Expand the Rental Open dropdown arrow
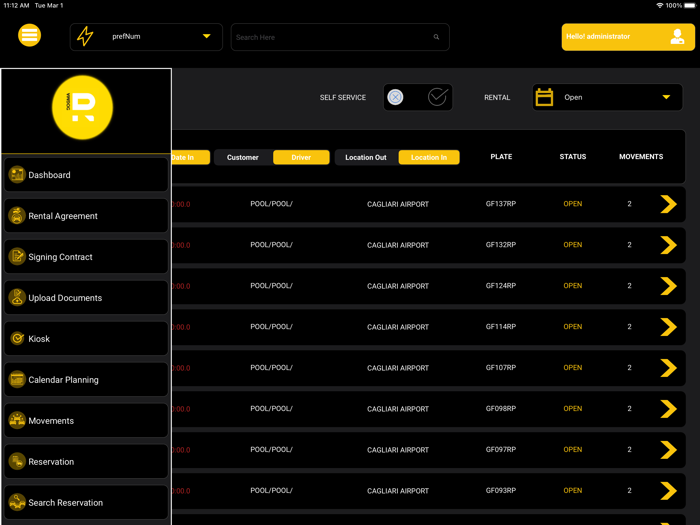Screen dimensions: 700x525 (x=666, y=97)
